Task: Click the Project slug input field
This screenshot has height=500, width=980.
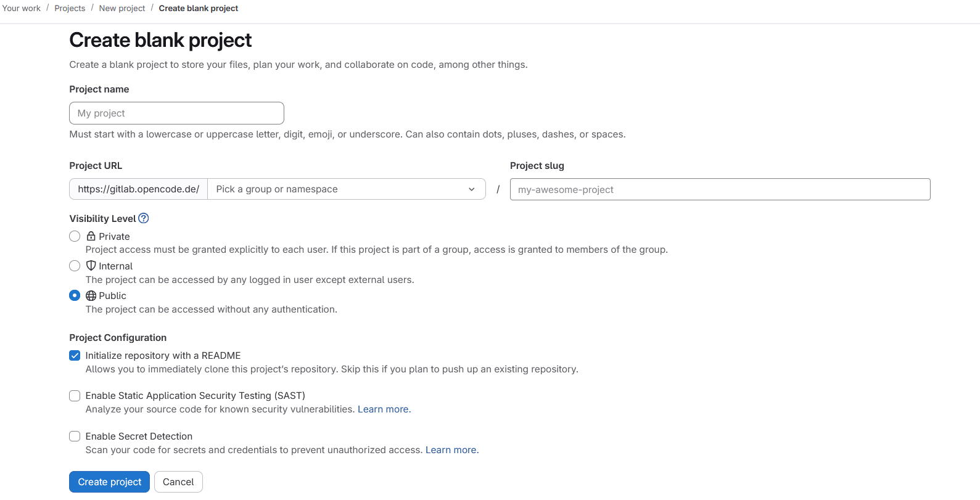Action: [720, 189]
